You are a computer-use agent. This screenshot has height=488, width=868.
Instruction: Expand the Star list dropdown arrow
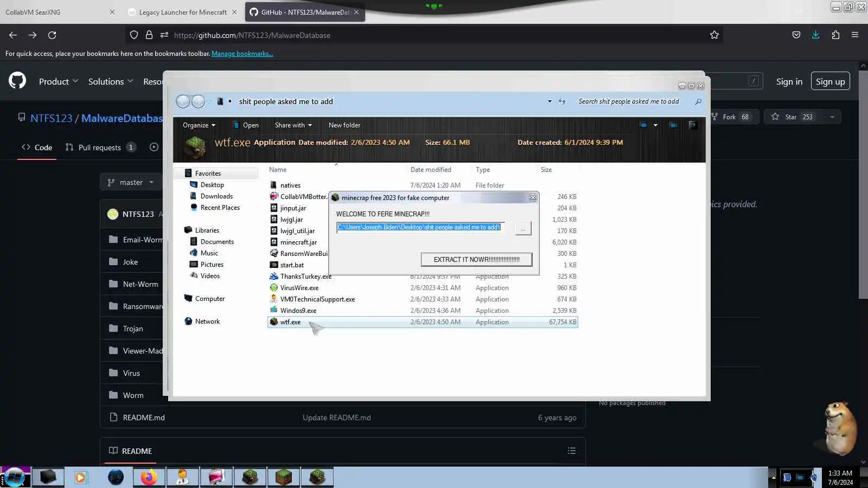[832, 117]
